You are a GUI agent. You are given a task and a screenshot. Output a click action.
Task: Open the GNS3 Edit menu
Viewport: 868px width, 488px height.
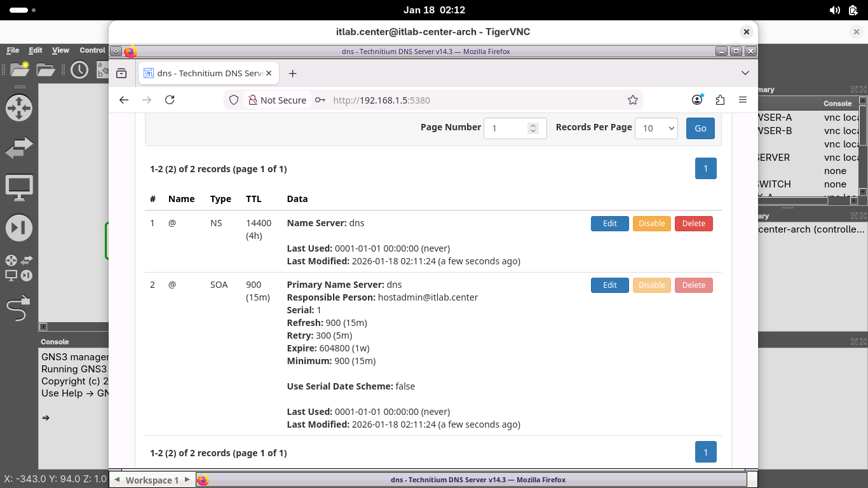(x=36, y=50)
